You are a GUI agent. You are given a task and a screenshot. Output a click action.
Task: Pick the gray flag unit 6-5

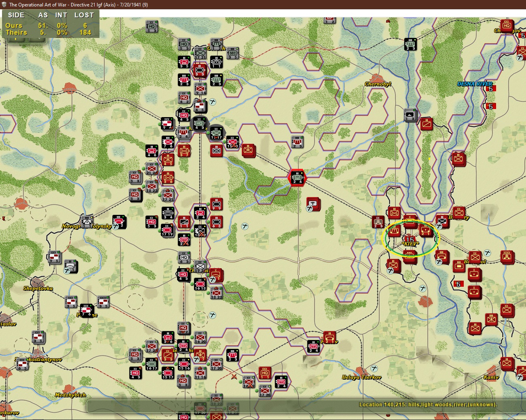pos(22,364)
